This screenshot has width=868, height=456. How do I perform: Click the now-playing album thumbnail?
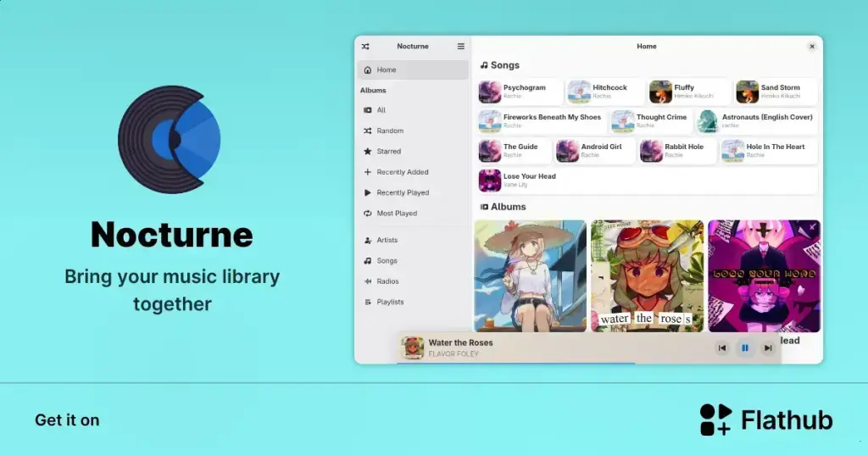413,348
